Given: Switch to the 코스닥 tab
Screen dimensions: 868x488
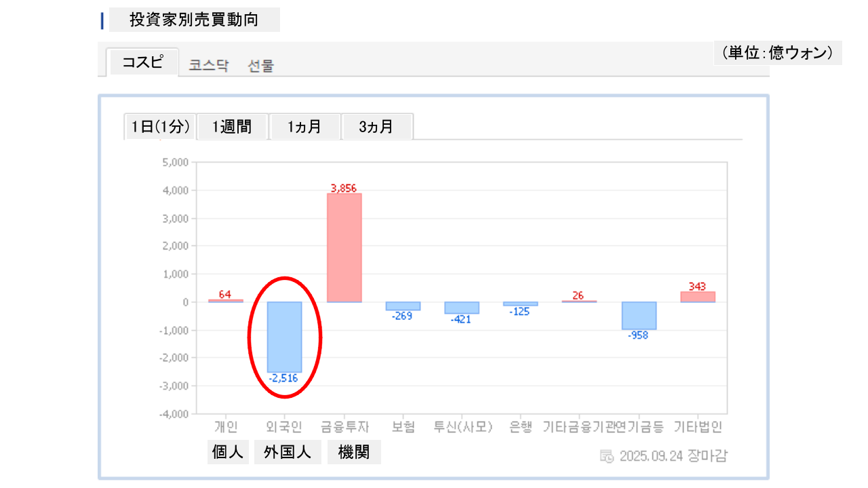Looking at the screenshot, I should coord(209,66).
